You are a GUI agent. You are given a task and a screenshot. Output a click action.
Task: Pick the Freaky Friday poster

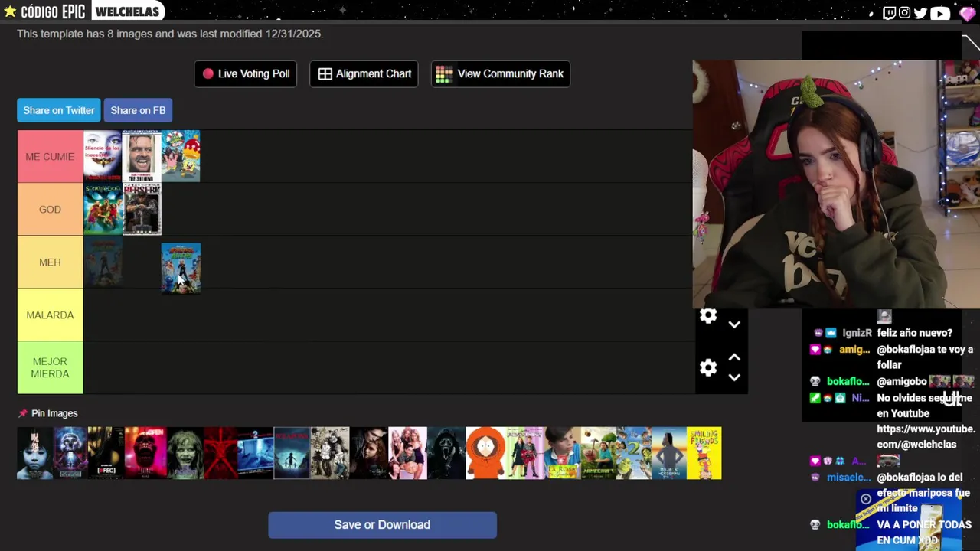pyautogui.click(x=525, y=453)
